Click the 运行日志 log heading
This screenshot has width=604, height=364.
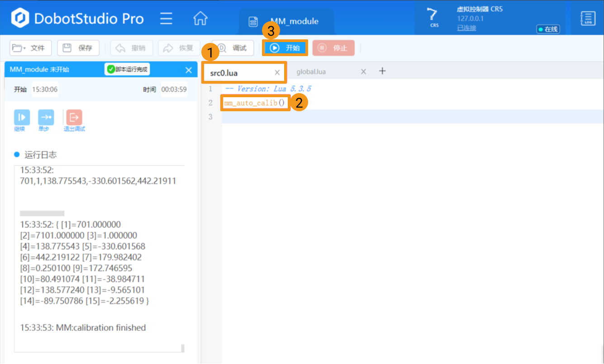click(x=41, y=155)
